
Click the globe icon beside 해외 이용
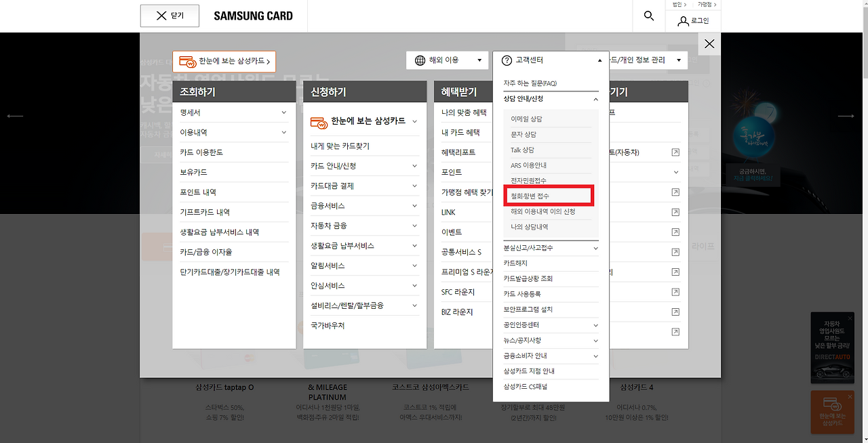click(x=422, y=60)
